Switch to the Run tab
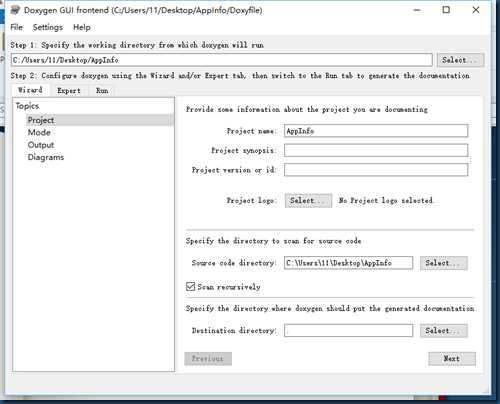 [102, 90]
